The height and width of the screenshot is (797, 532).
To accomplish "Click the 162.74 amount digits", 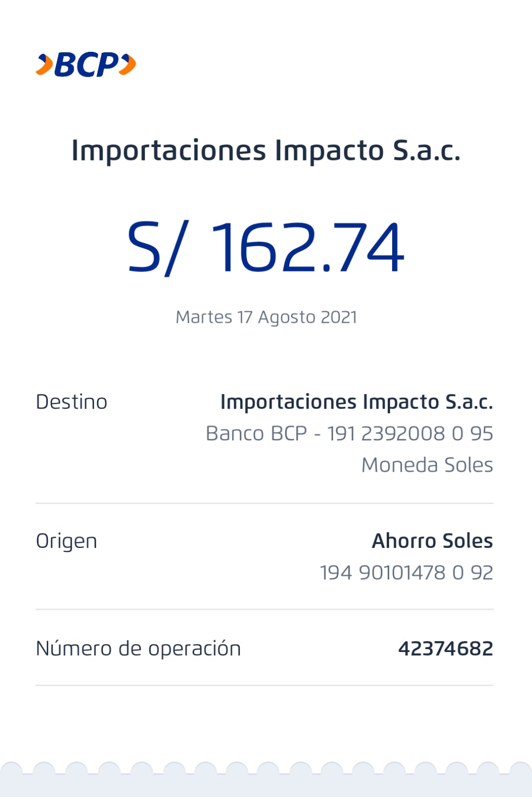I will [308, 248].
